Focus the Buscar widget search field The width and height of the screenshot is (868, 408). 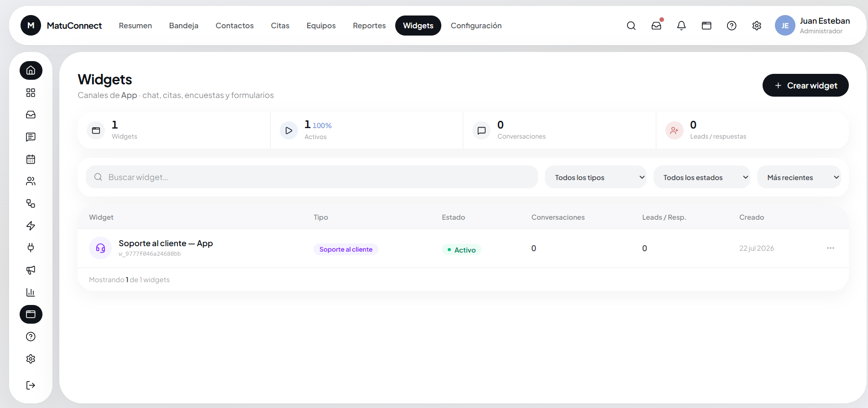click(x=312, y=177)
